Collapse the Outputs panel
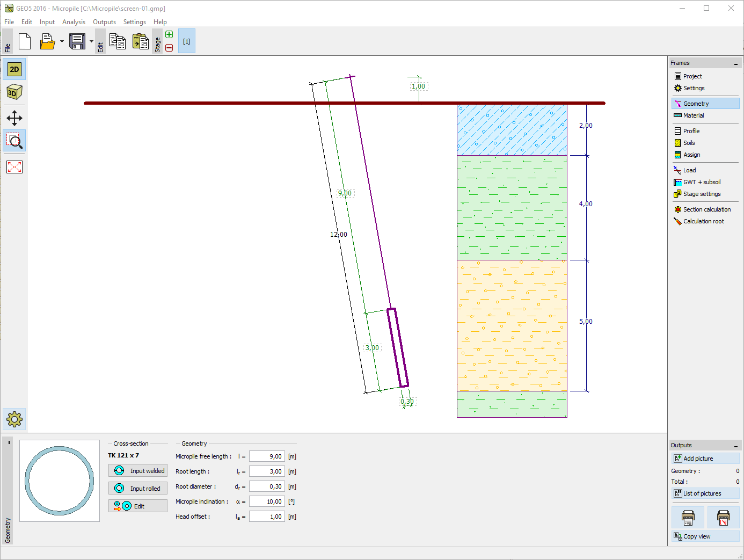This screenshot has height=560, width=744. (735, 446)
